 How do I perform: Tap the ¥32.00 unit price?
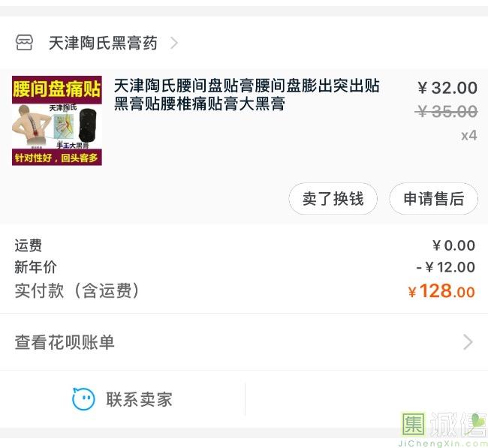tap(447, 88)
